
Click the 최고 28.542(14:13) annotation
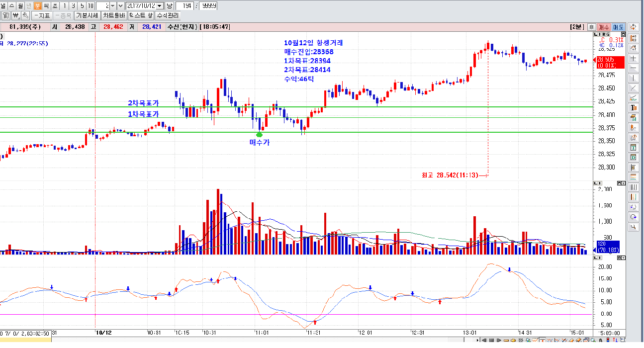pyautogui.click(x=450, y=175)
